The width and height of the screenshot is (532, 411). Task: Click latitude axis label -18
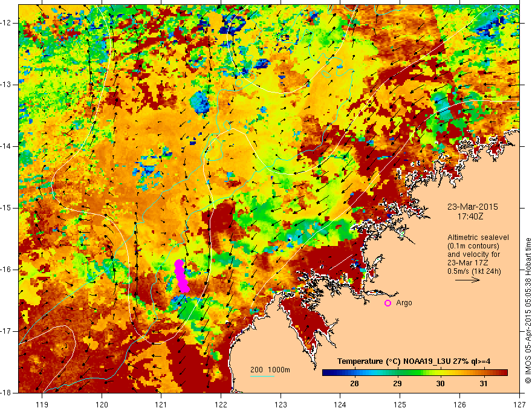6,393
